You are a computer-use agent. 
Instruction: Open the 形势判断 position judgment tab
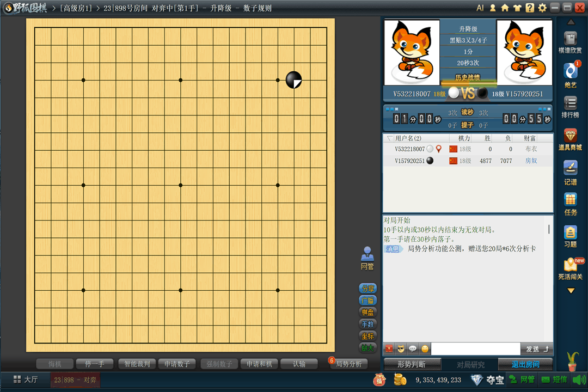pos(412,365)
